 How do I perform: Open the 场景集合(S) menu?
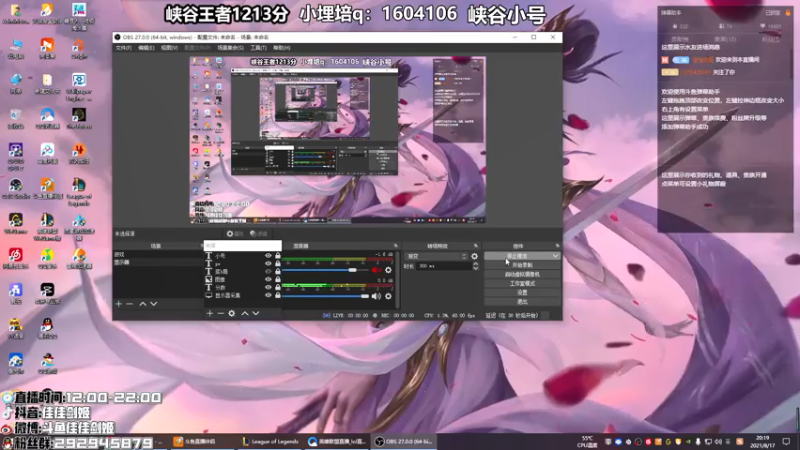tap(230, 48)
